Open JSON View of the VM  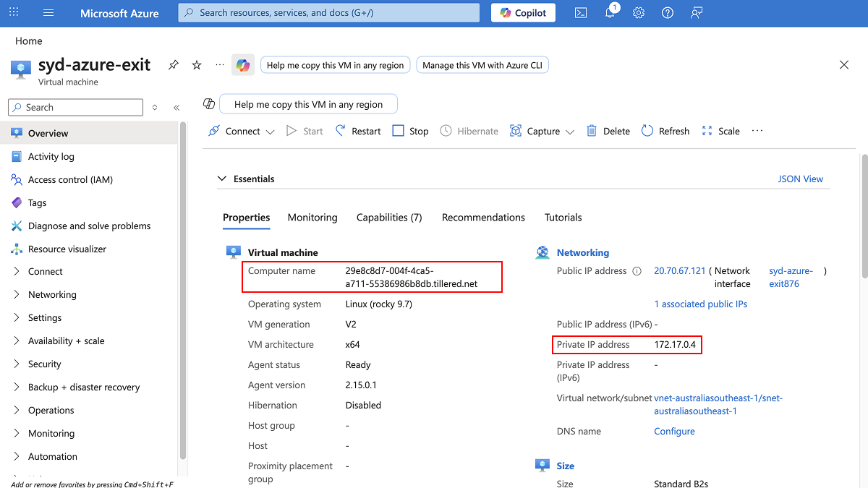[800, 179]
